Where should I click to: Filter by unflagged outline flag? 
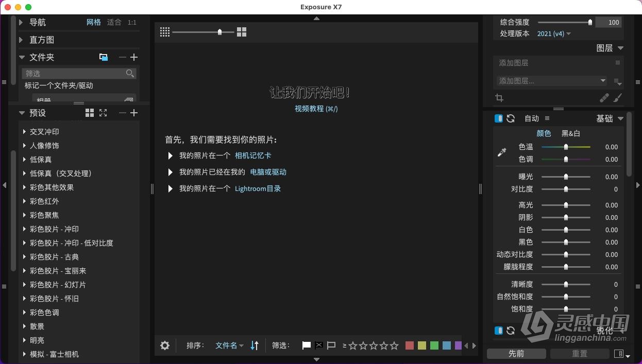pyautogui.click(x=331, y=345)
